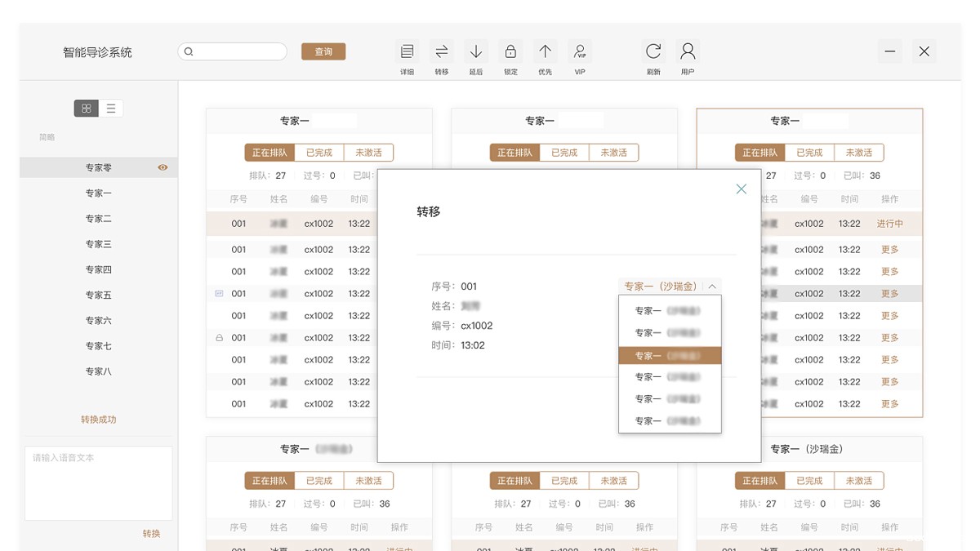Click the 延后 delay arrow icon
Image resolution: width=980 pixels, height=551 pixels.
[x=476, y=52]
